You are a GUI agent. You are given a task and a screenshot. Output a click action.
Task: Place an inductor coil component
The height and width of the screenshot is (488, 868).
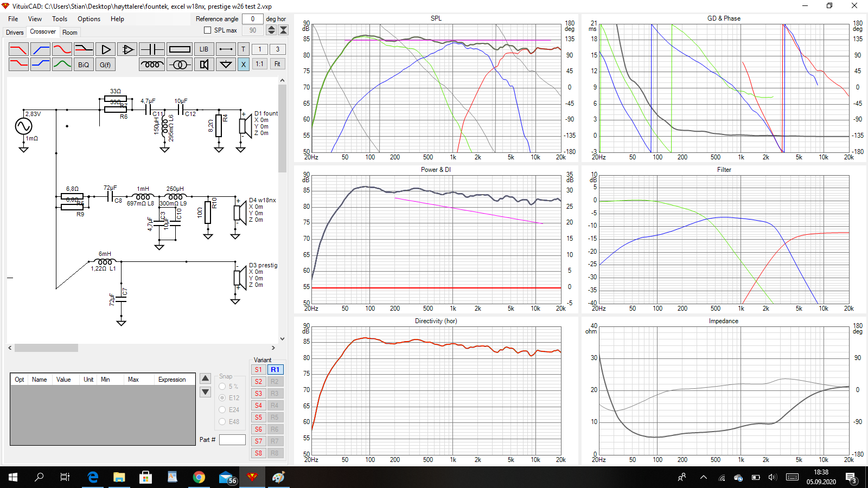pyautogui.click(x=152, y=65)
